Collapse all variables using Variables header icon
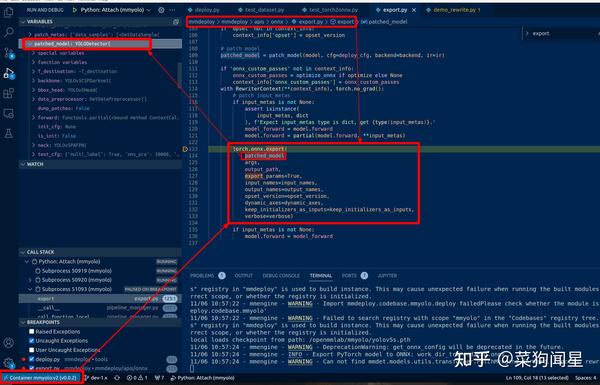600x385 pixels. click(176, 22)
